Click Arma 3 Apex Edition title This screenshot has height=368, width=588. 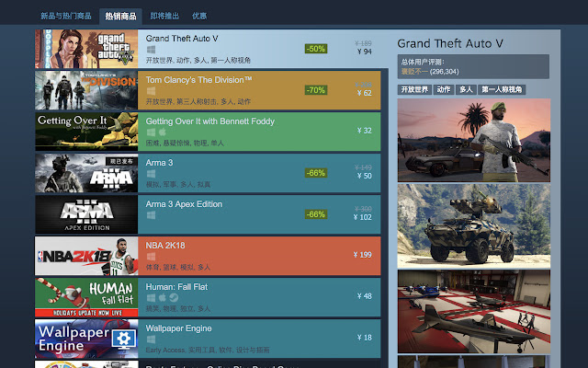184,204
